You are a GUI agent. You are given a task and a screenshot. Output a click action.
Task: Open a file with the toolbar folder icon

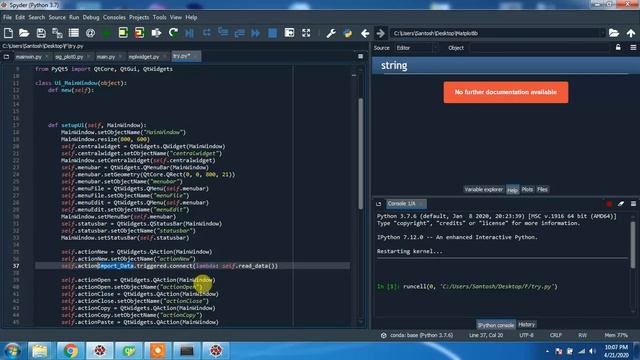(24, 33)
